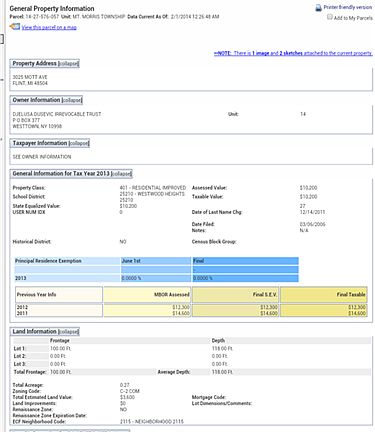This screenshot has width=375, height=432.
Task: Tick the Add to My Parcels checkbox
Action: tap(330, 17)
